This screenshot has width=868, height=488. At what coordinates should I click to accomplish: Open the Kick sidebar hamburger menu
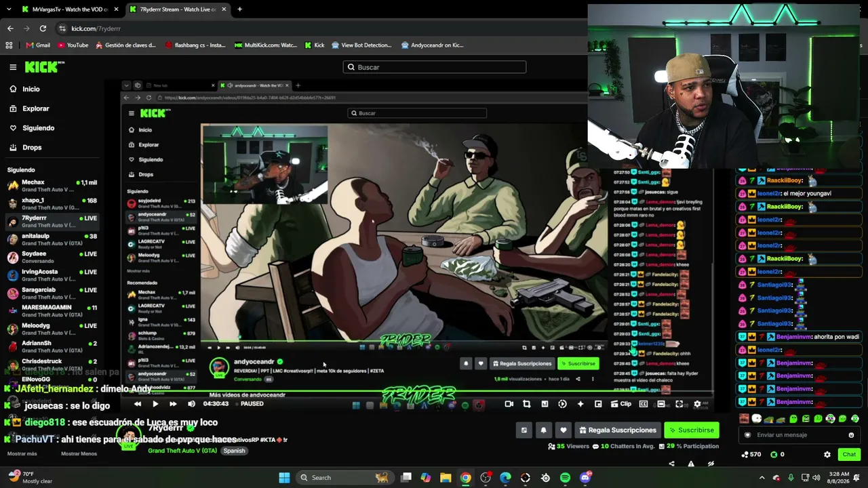click(x=13, y=67)
